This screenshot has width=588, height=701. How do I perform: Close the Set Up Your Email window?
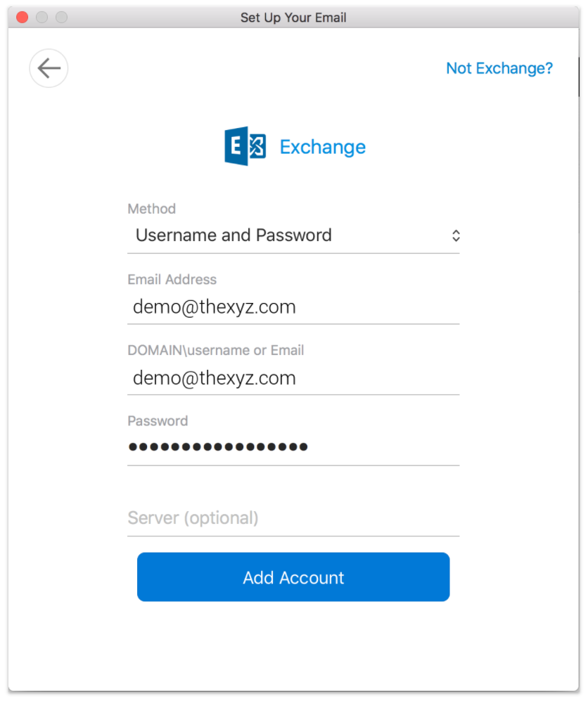pos(23,18)
